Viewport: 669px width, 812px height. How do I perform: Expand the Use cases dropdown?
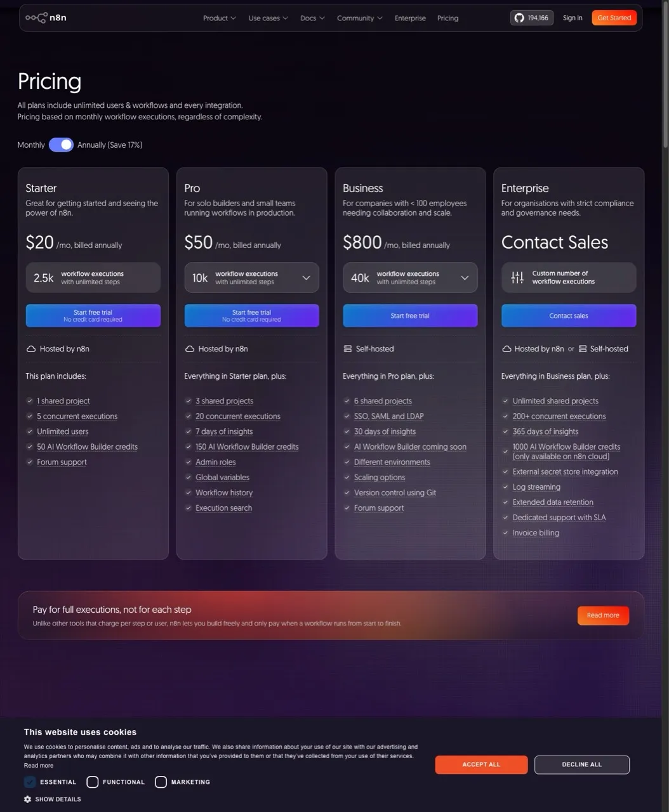268,18
